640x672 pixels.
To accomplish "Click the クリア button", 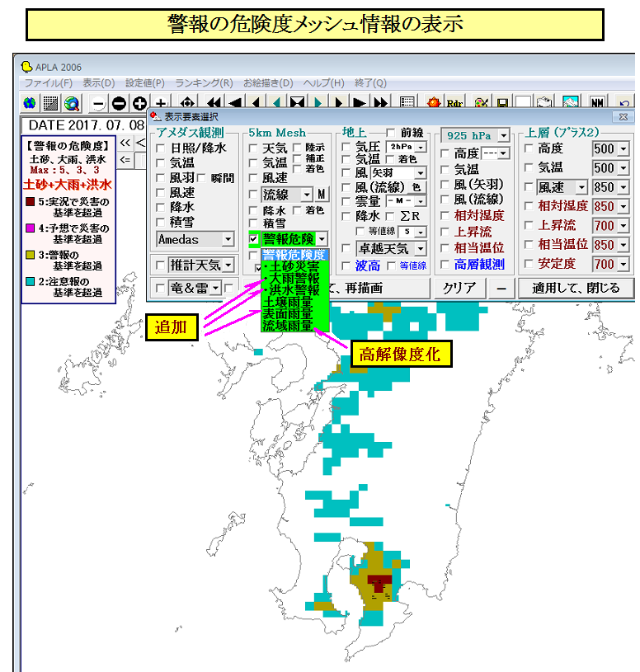I will 460,289.
